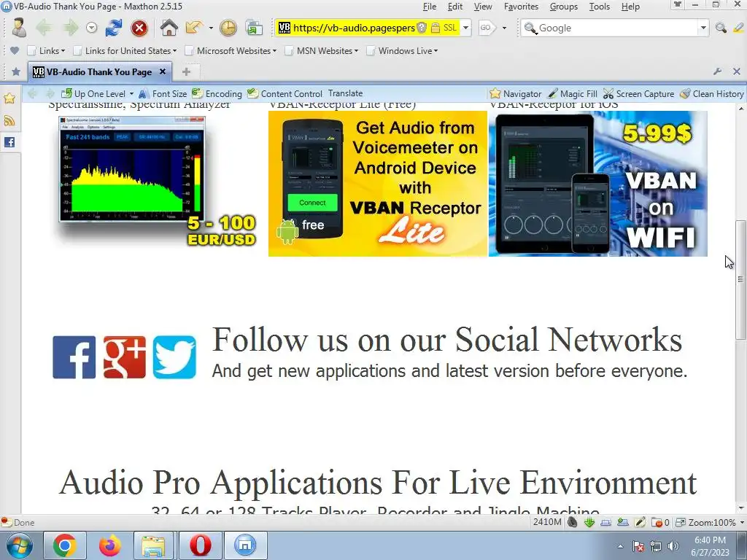Open a new tab with plus button
Image resolution: width=747 pixels, height=560 pixels.
(x=186, y=71)
